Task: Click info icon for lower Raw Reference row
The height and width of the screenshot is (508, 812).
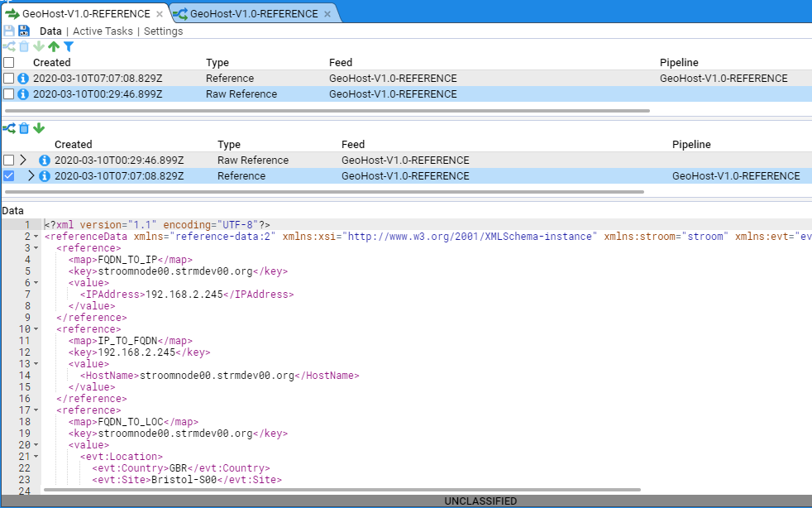Action: 45,161
